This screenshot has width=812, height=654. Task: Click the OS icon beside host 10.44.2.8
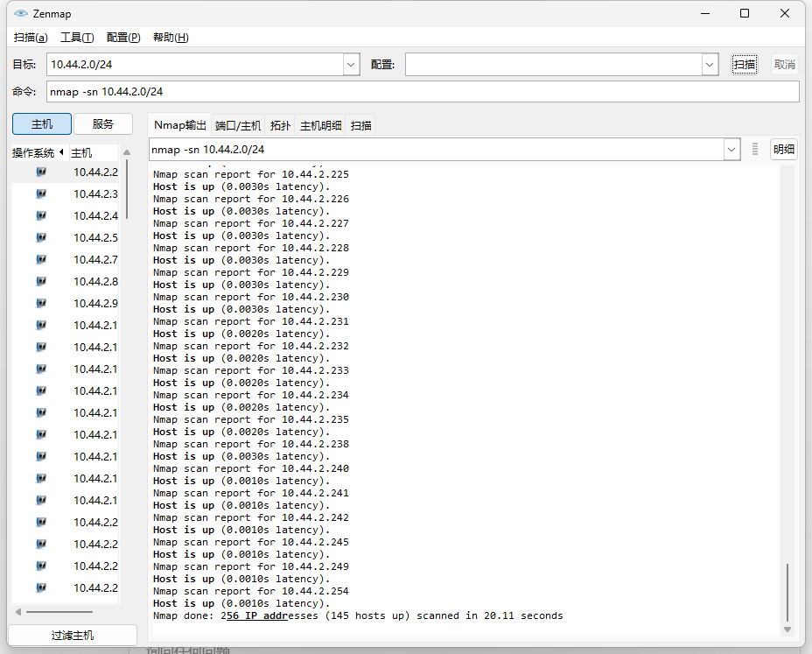(x=41, y=281)
